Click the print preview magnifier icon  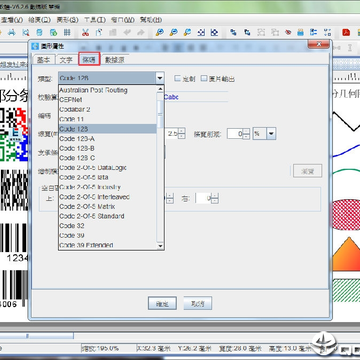[26, 32]
